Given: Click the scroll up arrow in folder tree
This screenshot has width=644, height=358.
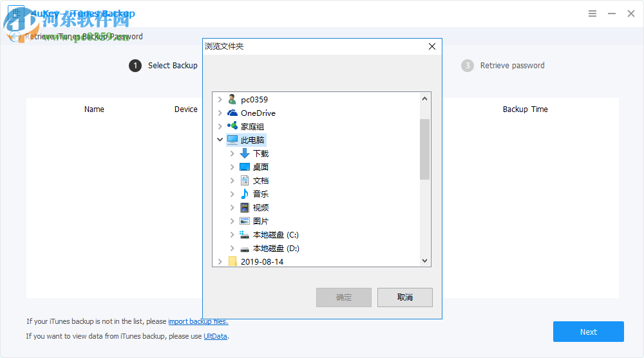Looking at the screenshot, I should 424,99.
